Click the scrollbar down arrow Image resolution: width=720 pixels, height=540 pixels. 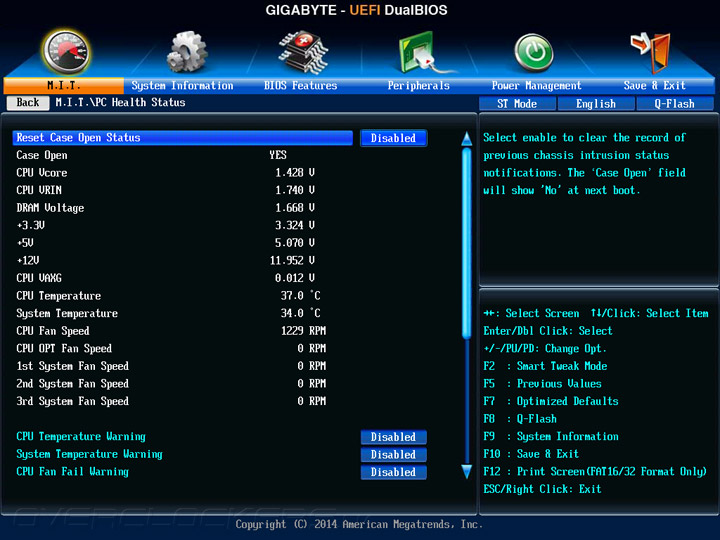pos(467,472)
